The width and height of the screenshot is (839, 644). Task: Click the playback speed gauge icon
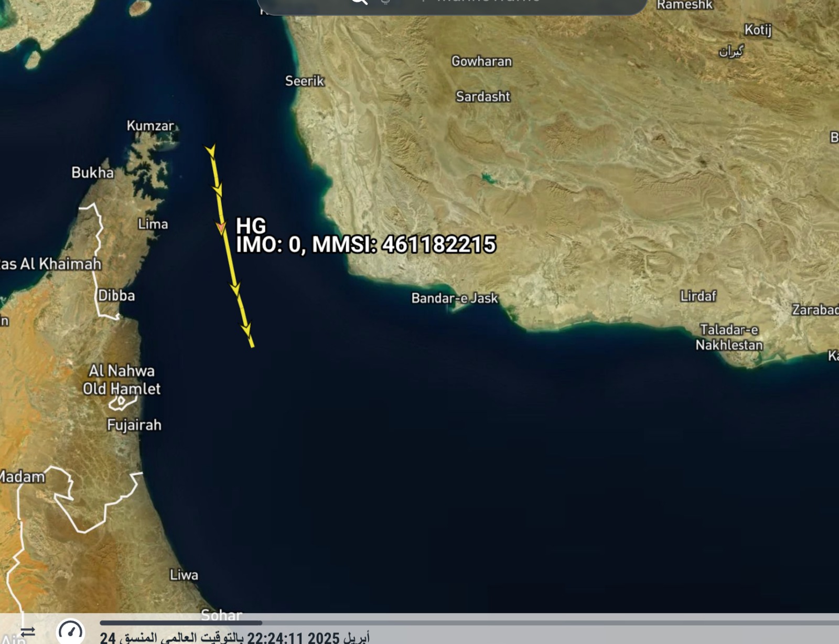point(70,631)
